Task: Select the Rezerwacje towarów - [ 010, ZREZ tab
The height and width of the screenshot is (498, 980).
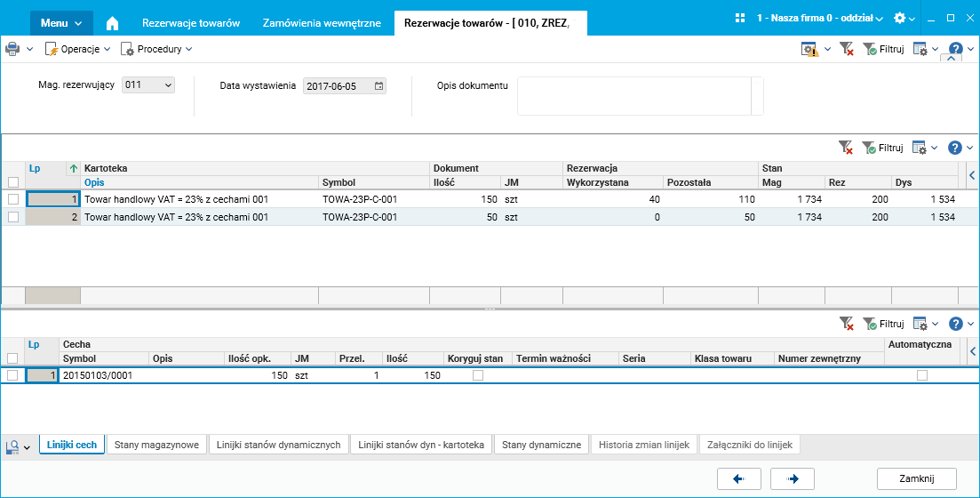Action: 490,23
